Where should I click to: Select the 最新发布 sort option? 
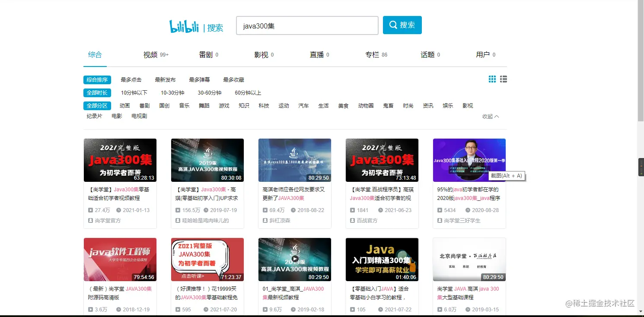point(164,79)
